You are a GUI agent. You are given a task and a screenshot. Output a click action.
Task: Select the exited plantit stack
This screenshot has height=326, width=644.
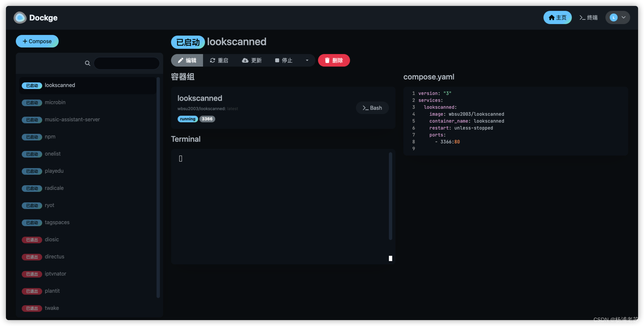tap(87, 291)
